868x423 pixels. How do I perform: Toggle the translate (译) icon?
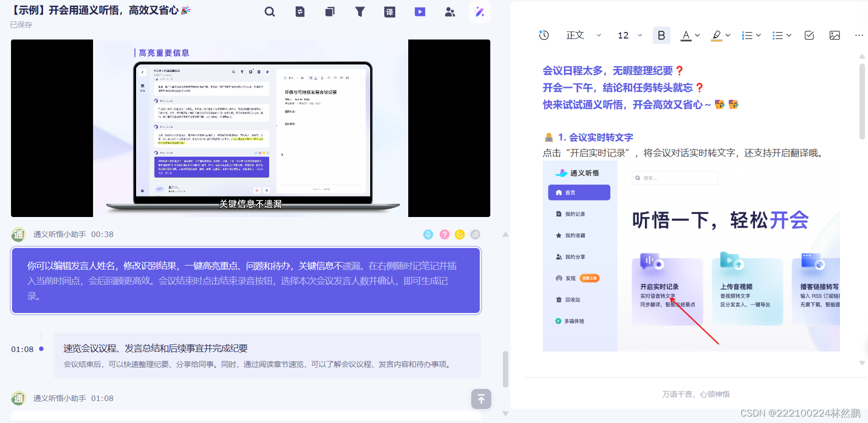(390, 11)
